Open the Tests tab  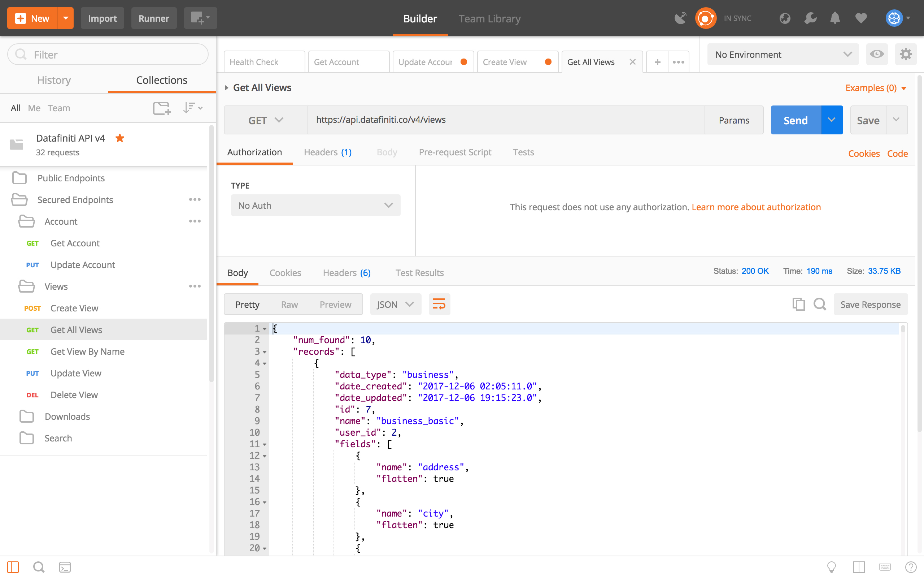pyautogui.click(x=523, y=152)
